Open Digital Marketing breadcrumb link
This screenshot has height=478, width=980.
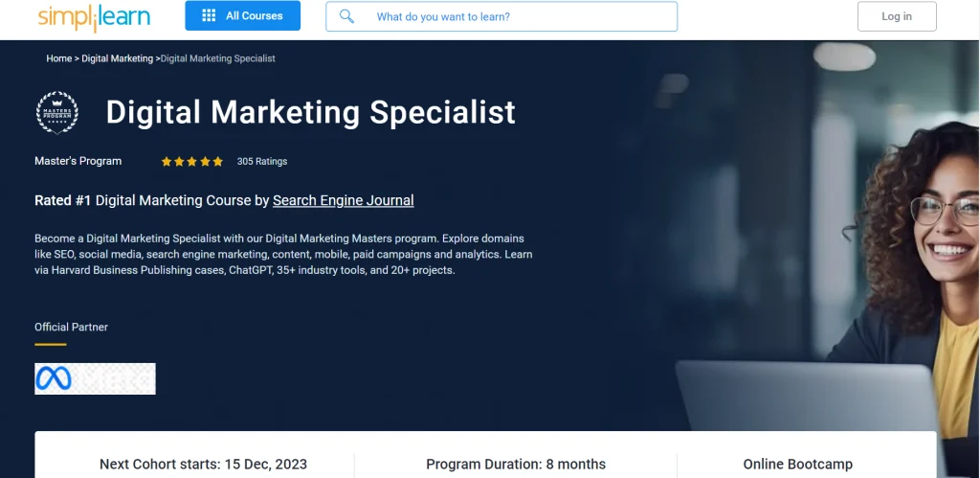pos(117,58)
